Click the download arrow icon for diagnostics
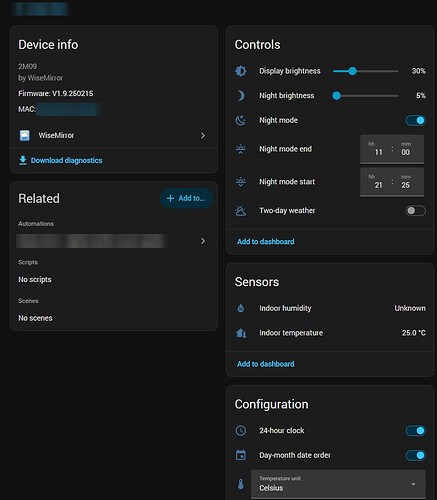 [x=23, y=160]
